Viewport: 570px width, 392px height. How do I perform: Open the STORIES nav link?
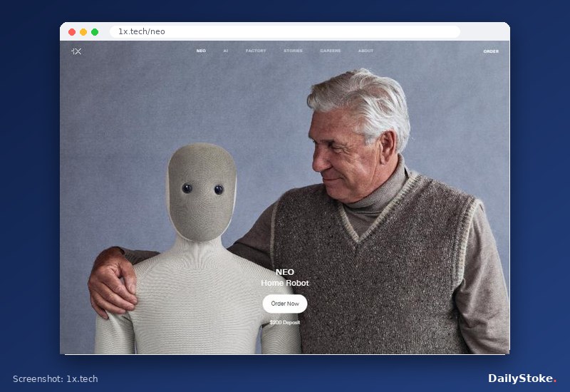pos(293,51)
